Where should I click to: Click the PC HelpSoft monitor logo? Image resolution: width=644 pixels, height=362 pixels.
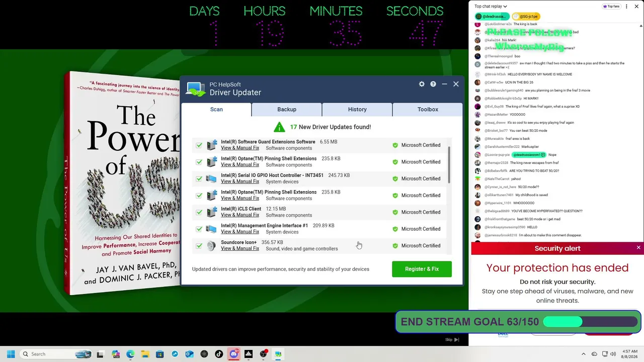coord(196,89)
